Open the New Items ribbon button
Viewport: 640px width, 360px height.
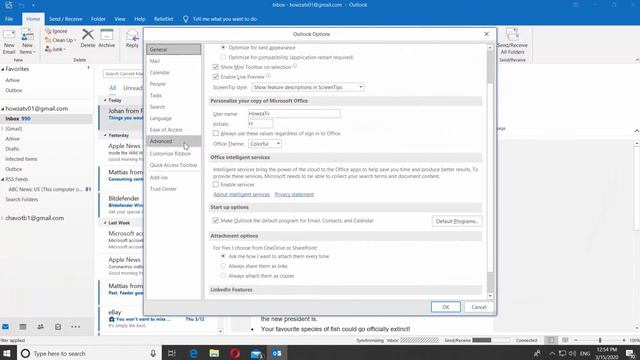[27, 41]
